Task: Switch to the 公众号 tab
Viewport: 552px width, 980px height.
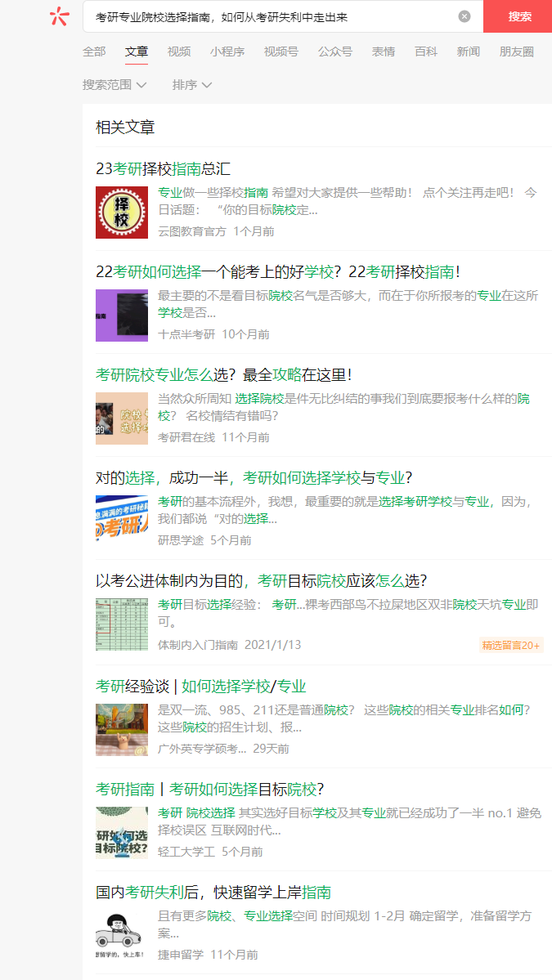Action: pos(335,51)
